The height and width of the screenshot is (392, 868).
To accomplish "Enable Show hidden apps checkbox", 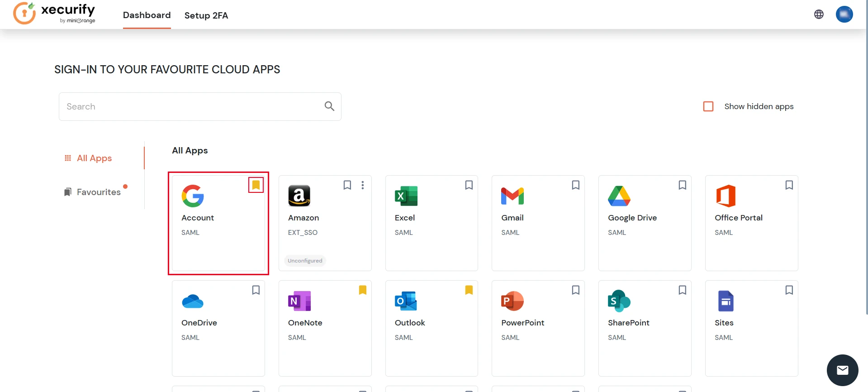I will 708,106.
